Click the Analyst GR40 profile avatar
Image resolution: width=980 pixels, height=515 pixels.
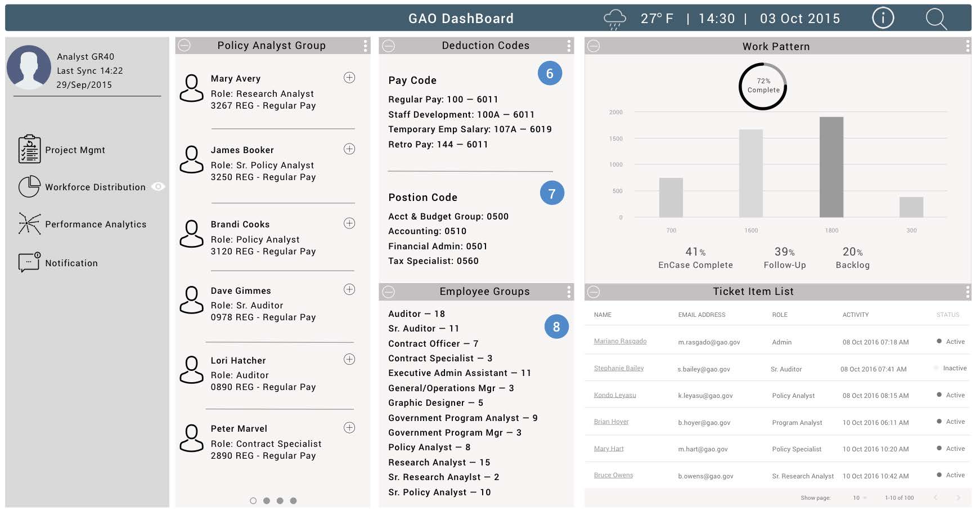click(29, 68)
